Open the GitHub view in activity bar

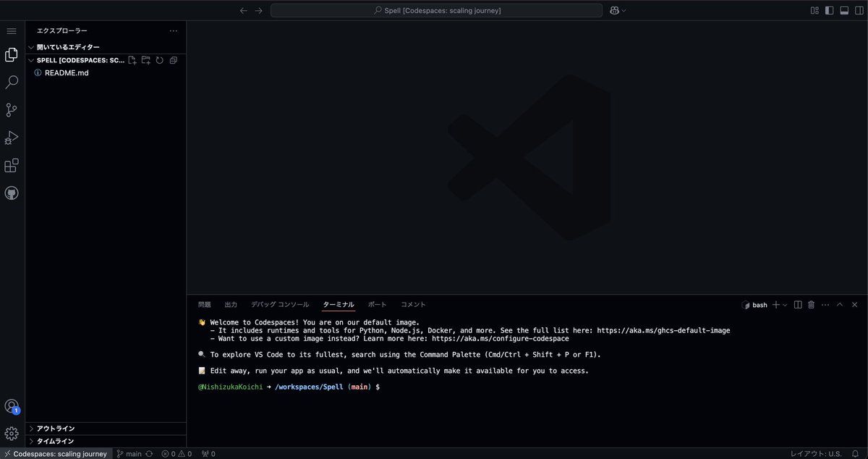12,193
